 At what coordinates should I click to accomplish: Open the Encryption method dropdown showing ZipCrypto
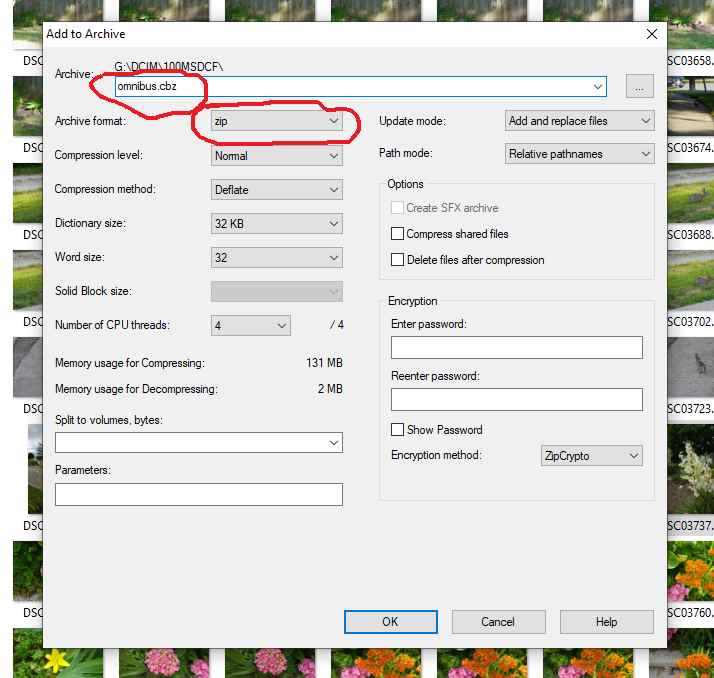coord(592,455)
